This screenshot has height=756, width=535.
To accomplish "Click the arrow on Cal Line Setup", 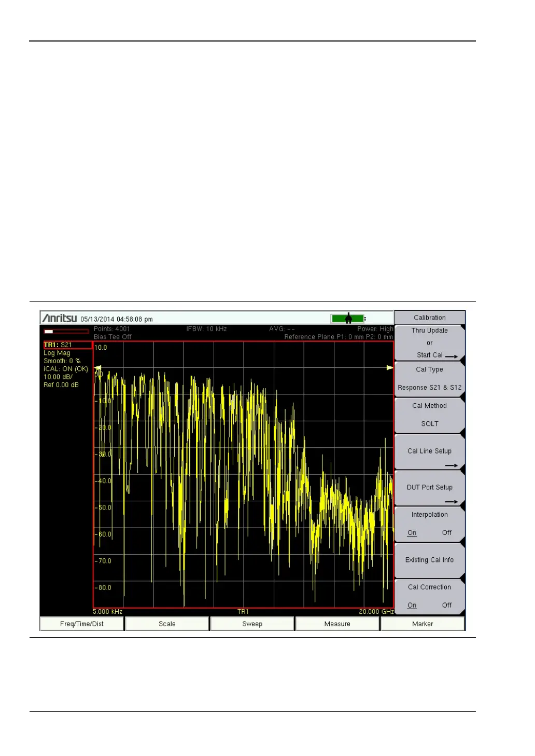I will click(451, 465).
